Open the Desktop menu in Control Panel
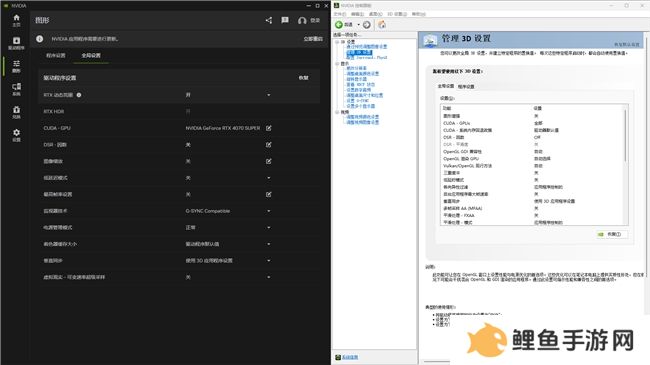 click(376, 14)
